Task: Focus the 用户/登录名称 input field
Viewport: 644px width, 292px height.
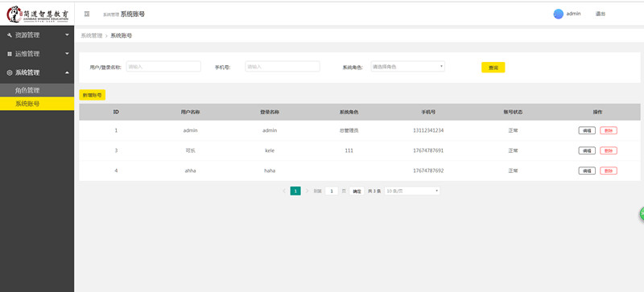Action: pyautogui.click(x=163, y=67)
